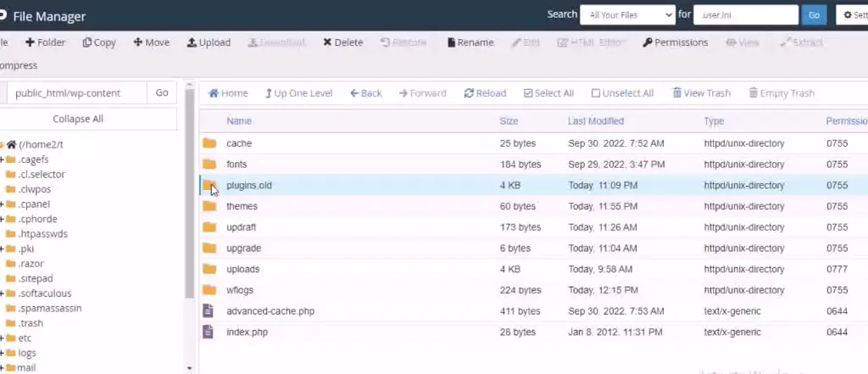Click the 224 bytes size of wflogs
The image size is (868, 374).
point(520,290)
